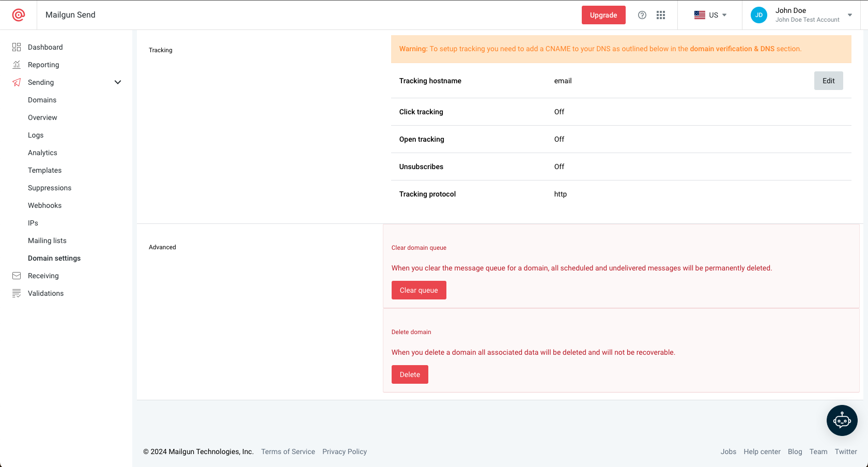Click the Mailgun logo icon
This screenshot has height=467, width=868.
pos(19,15)
